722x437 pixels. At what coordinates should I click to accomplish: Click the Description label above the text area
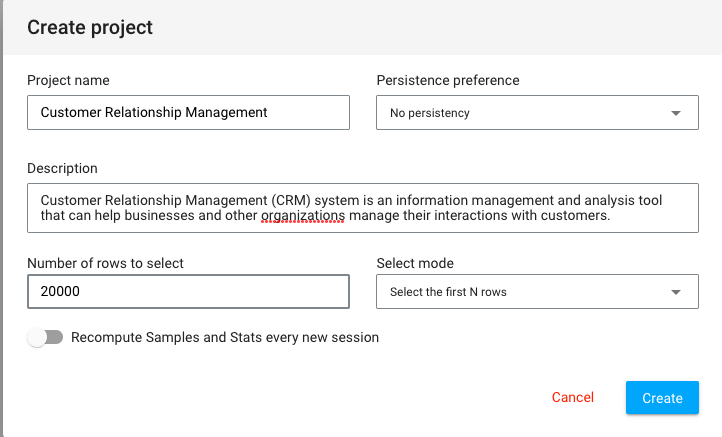click(62, 168)
